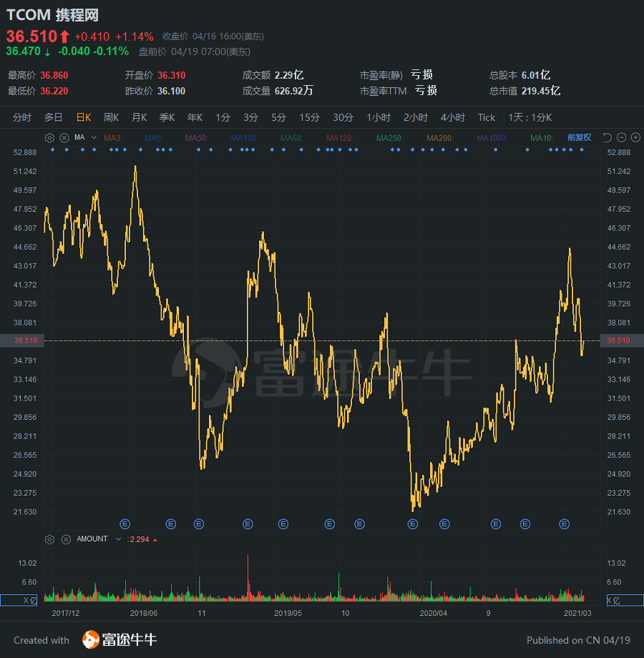Switch to the 2小时 interval tab
Screen dimensions: 644x658
click(416, 117)
